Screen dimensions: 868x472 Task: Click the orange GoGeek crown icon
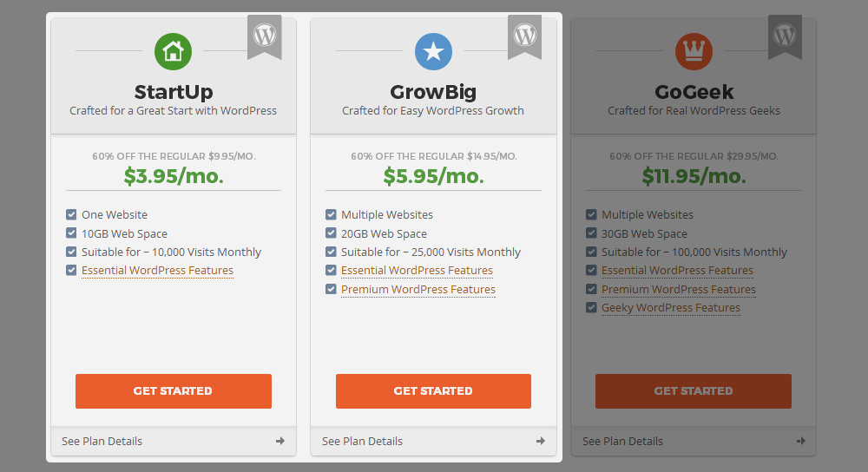click(694, 51)
